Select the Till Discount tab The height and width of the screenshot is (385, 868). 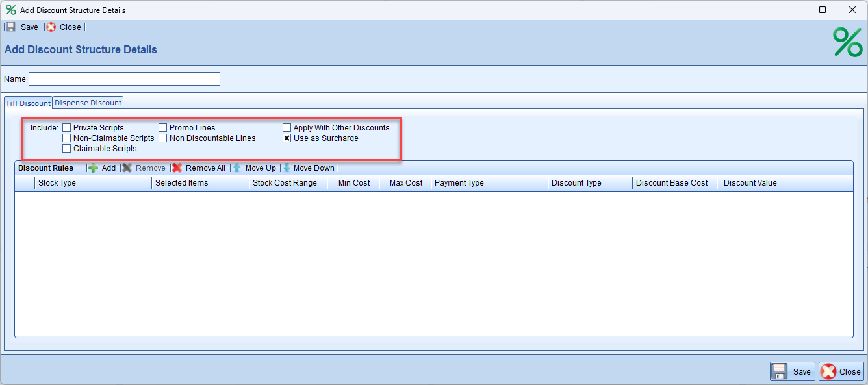tap(28, 103)
